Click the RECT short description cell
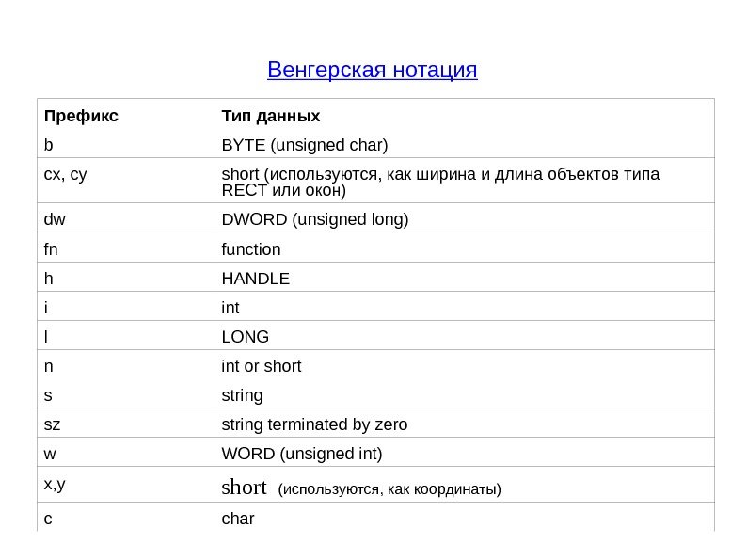Image resolution: width=747 pixels, height=560 pixels. click(439, 183)
